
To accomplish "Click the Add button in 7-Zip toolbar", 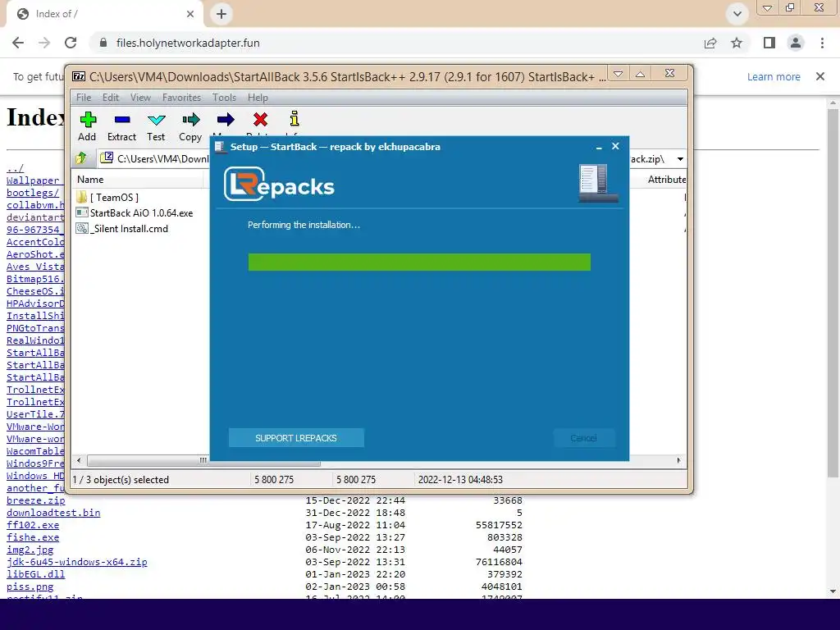I will tap(88, 126).
